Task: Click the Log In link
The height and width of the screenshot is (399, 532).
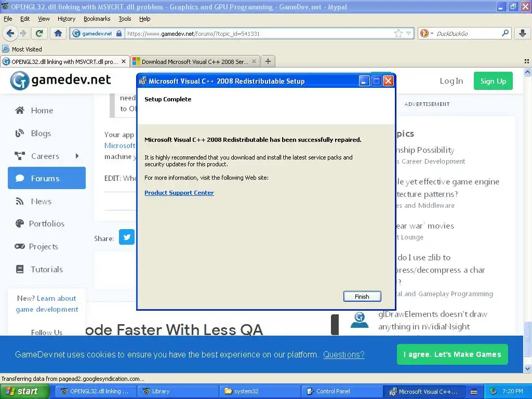Action: click(x=451, y=81)
